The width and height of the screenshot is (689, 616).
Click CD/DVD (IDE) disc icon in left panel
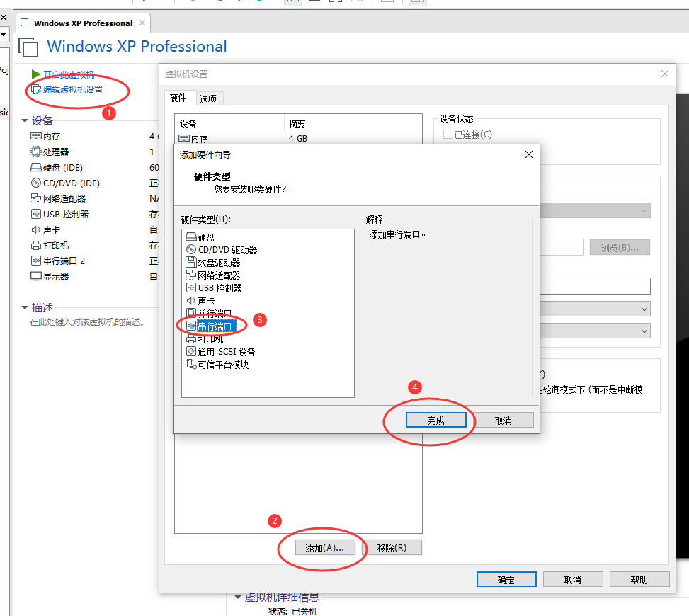tap(35, 183)
